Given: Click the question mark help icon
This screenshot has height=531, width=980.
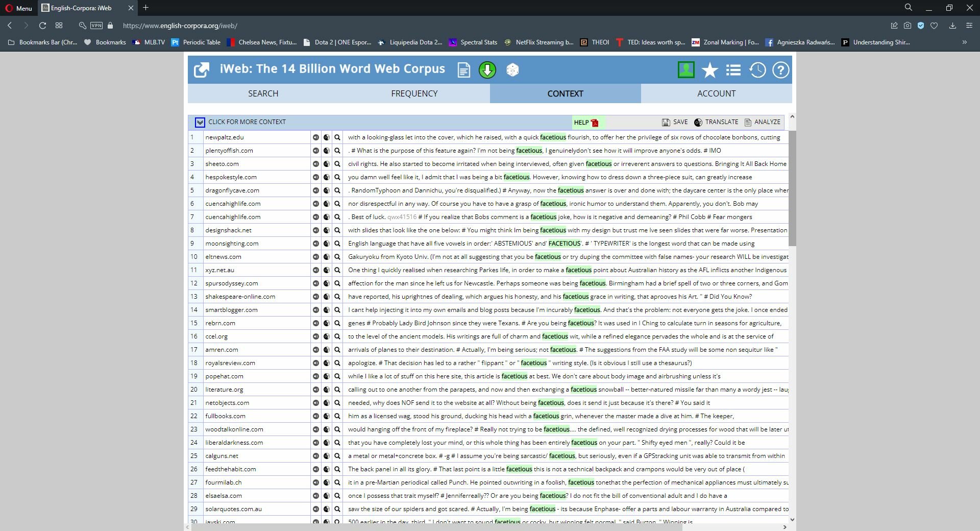Looking at the screenshot, I should pyautogui.click(x=780, y=70).
